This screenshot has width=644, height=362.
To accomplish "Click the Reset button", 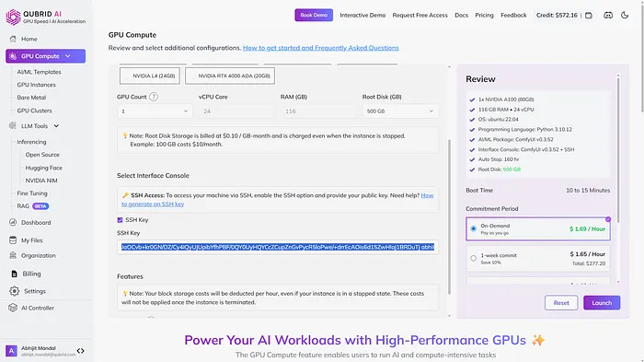I will [x=561, y=303].
